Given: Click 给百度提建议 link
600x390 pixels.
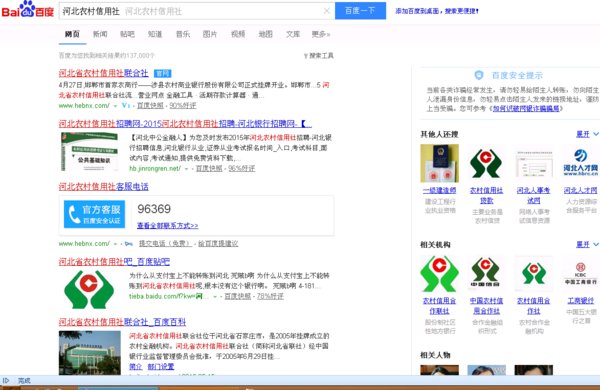Looking at the screenshot, I should 218,243.
